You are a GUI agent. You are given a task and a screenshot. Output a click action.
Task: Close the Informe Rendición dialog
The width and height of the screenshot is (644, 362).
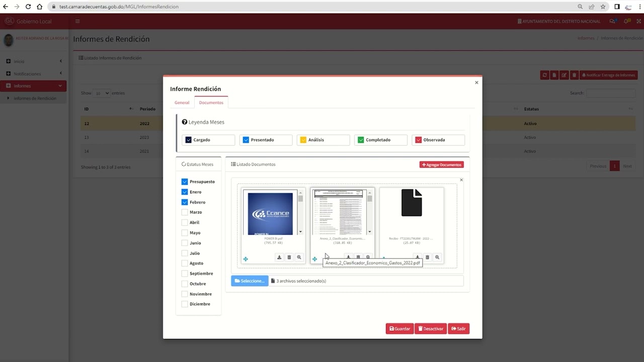(x=476, y=82)
